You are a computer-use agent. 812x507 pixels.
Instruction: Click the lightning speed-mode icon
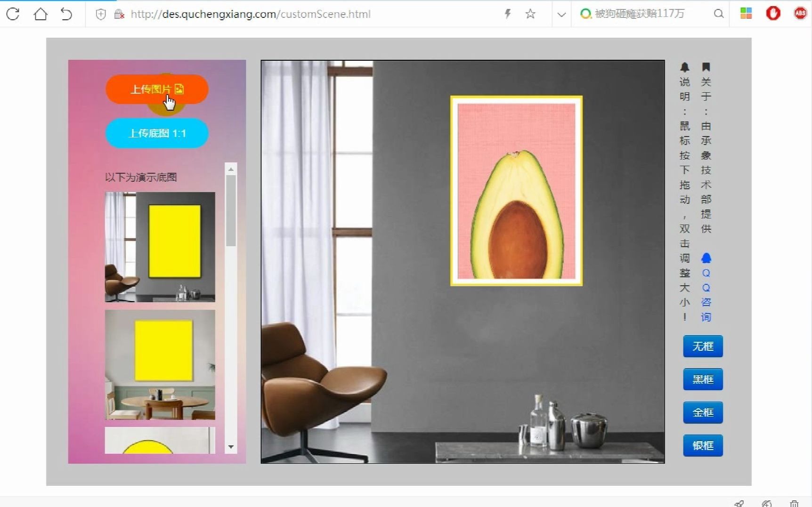[x=507, y=14]
